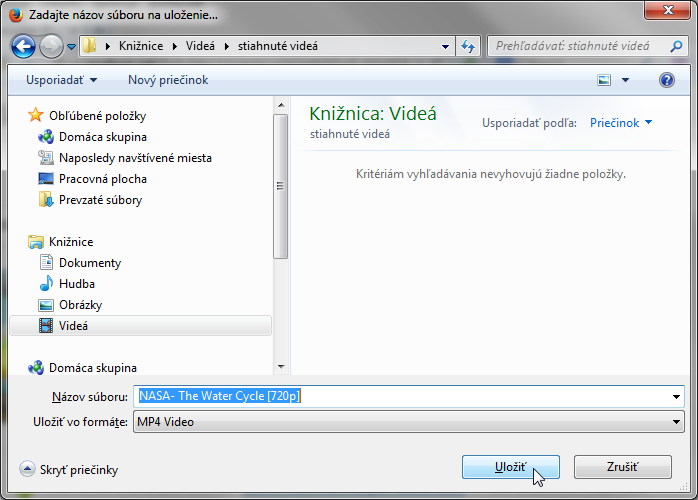Open the recent locations dropdown arrow

(x=71, y=46)
